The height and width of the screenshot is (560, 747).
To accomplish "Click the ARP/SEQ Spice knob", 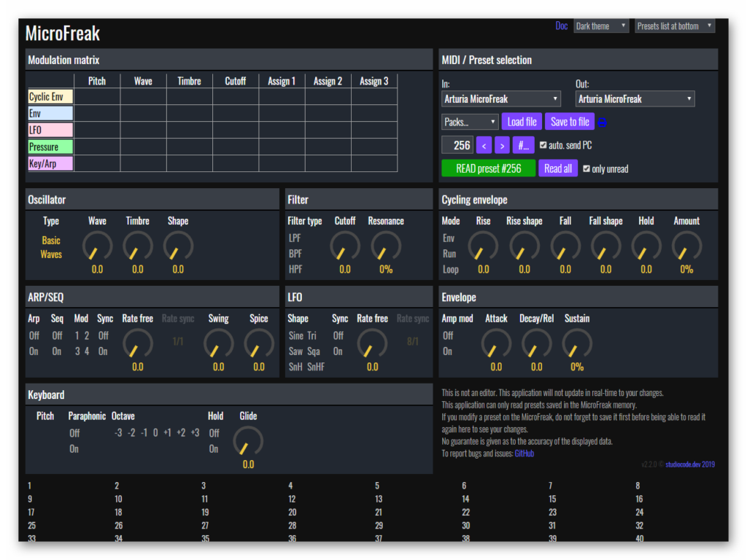I will tap(259, 344).
